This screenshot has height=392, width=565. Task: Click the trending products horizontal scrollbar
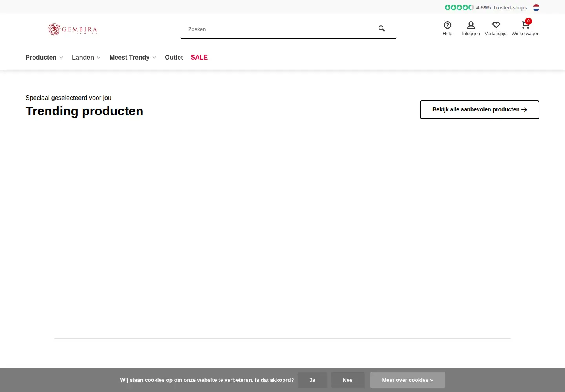282,338
